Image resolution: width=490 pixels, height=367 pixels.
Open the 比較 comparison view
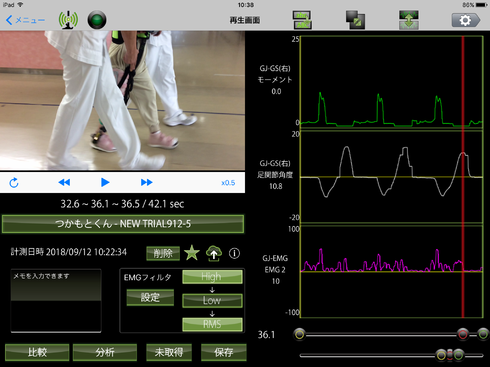tap(37, 352)
